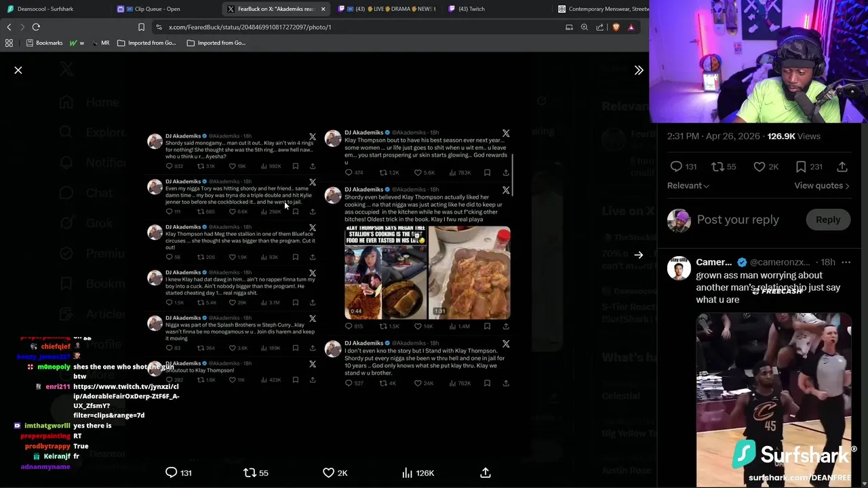View analytics icon showing 126K
868x488 pixels.
click(x=418, y=473)
